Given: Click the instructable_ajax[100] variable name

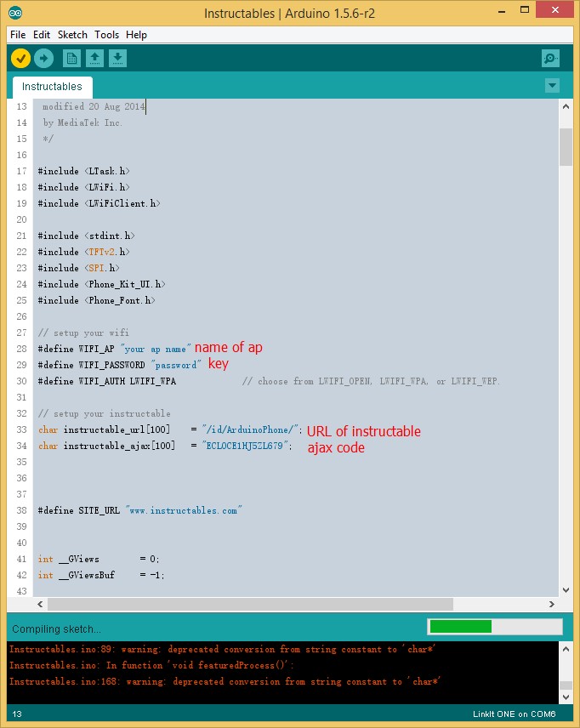Looking at the screenshot, I should pos(119,446).
